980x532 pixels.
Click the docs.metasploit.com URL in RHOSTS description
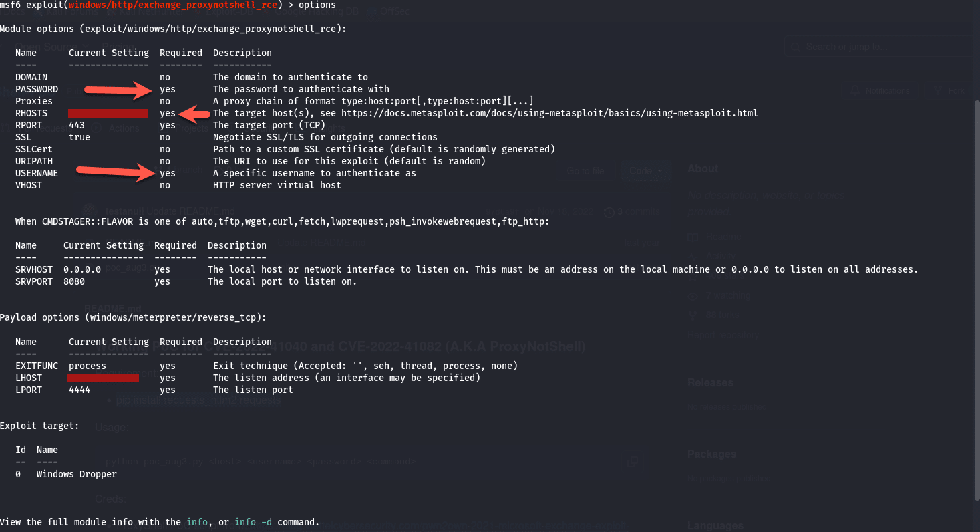tap(550, 114)
